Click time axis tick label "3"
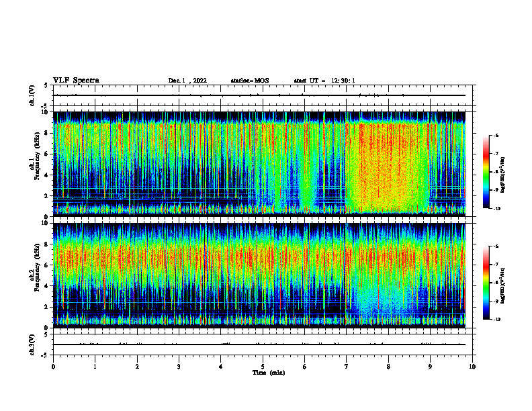Image resolution: width=532 pixels, height=411 pixels. (x=179, y=367)
